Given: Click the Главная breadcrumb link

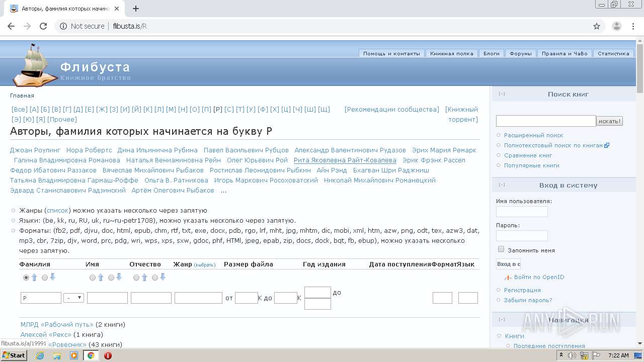Looking at the screenshot, I should 22,96.
